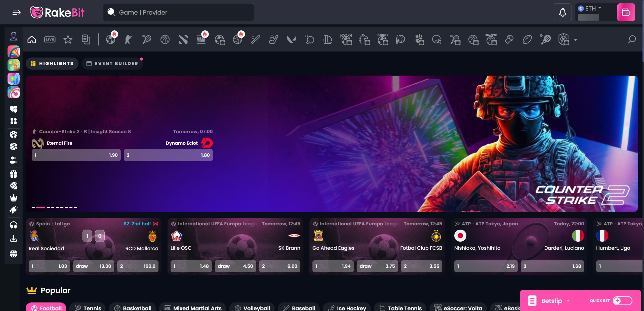
Task: Bet Darderi at 1.68
Action: (x=552, y=266)
